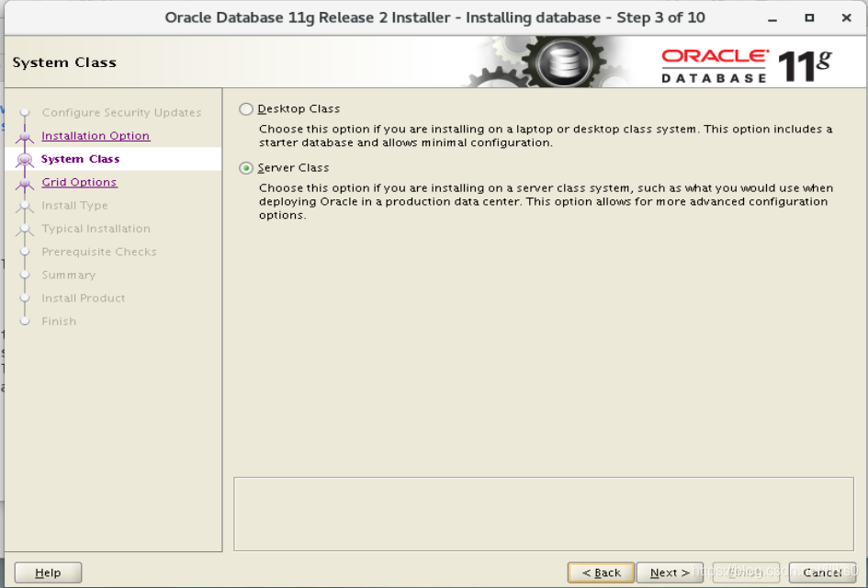The height and width of the screenshot is (588, 868).
Task: Click the Grid Options step marker icon
Action: click(x=25, y=183)
